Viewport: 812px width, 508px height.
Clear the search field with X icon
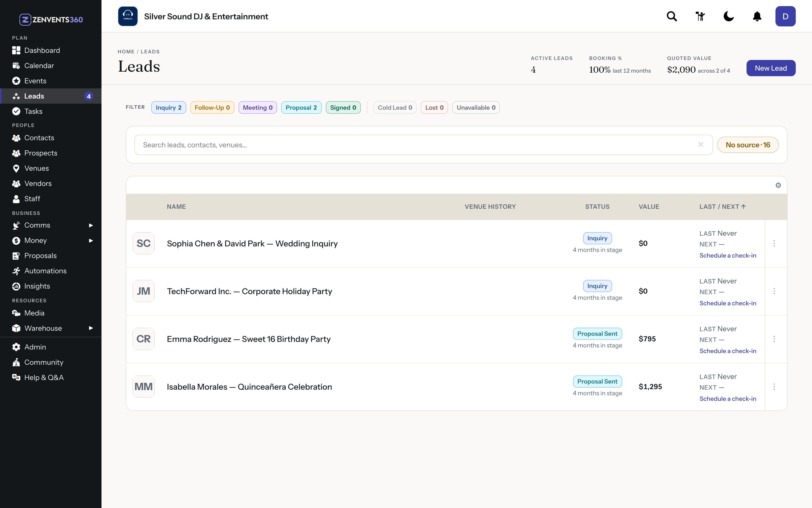701,145
